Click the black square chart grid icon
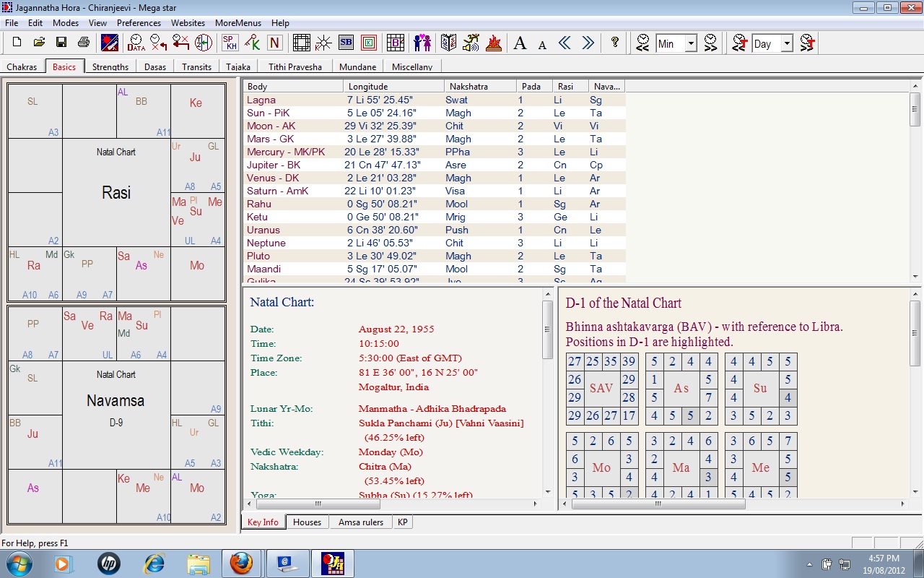 pos(301,43)
